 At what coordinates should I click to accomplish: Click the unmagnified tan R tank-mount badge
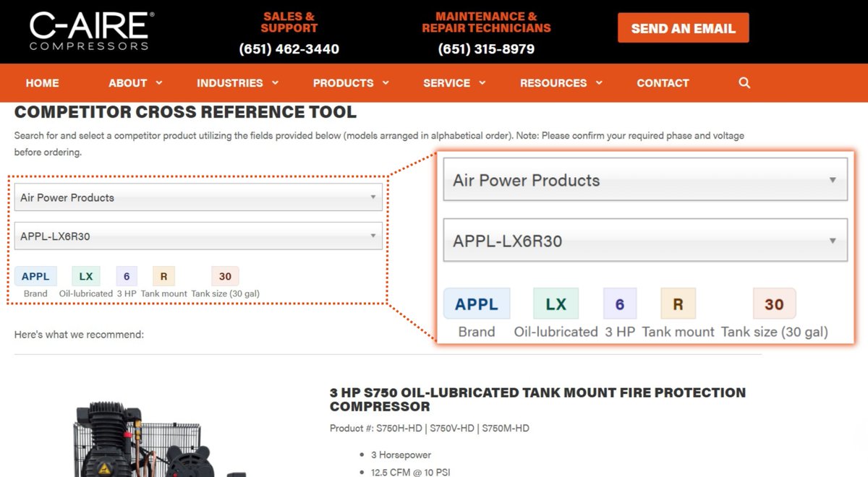[x=163, y=276]
